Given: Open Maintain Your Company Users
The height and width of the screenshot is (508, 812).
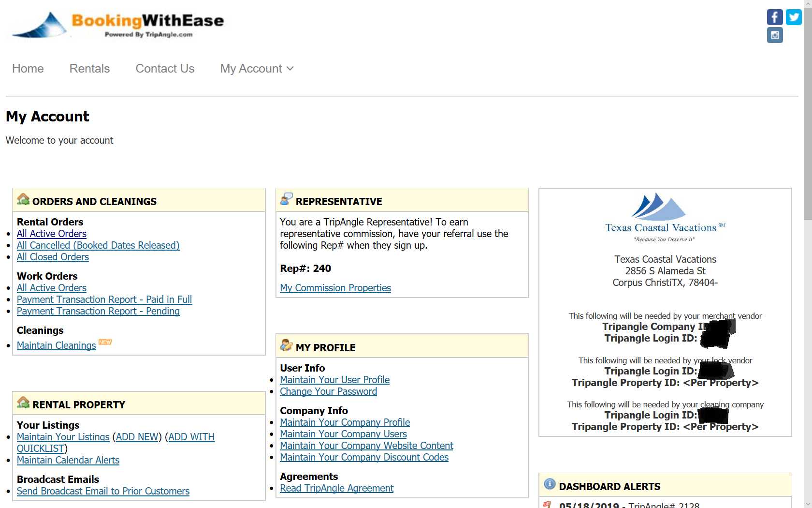Looking at the screenshot, I should tap(344, 434).
